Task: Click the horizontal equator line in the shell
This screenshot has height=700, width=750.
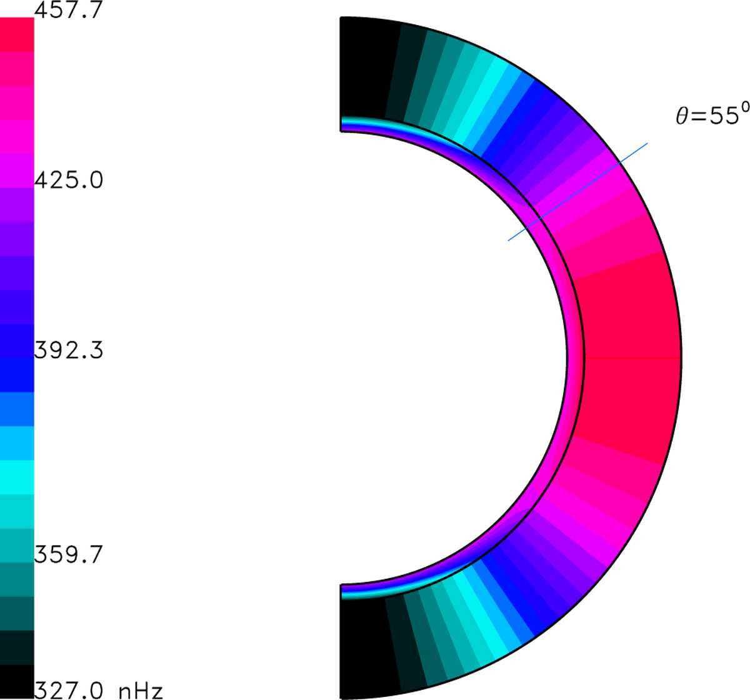Action: point(631,358)
